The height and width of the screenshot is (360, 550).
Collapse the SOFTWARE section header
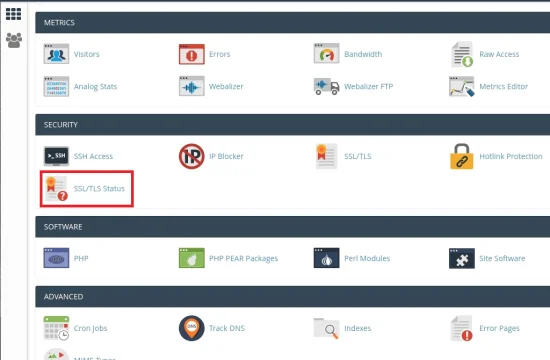pyautogui.click(x=293, y=227)
